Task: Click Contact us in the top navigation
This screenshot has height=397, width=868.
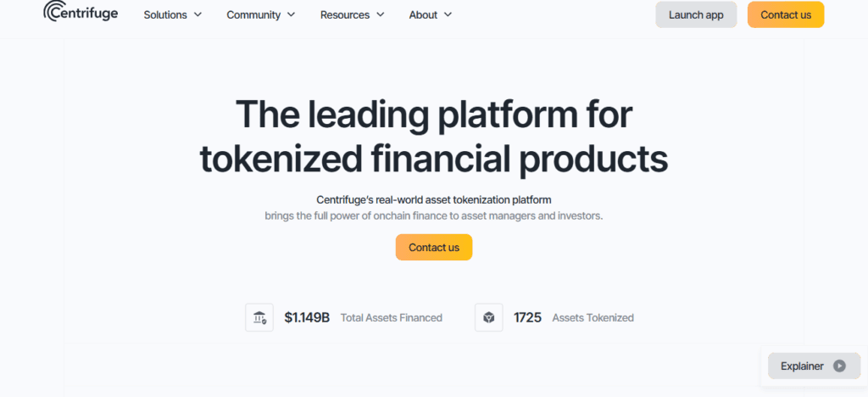Action: (786, 14)
